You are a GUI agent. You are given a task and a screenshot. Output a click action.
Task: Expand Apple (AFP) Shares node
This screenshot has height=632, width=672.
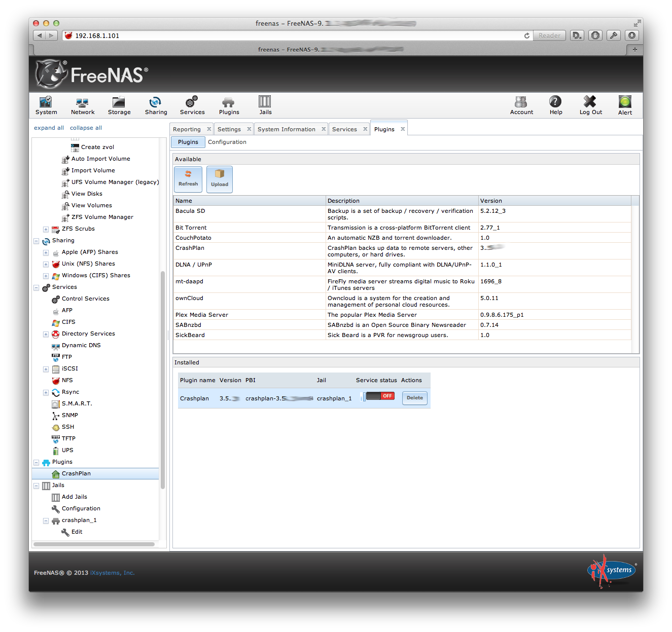[46, 252]
